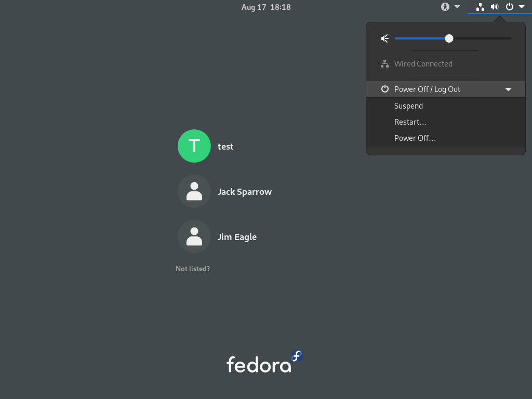Collapse the system menu arrow in top bar
532x399 pixels.
pyautogui.click(x=522, y=7)
